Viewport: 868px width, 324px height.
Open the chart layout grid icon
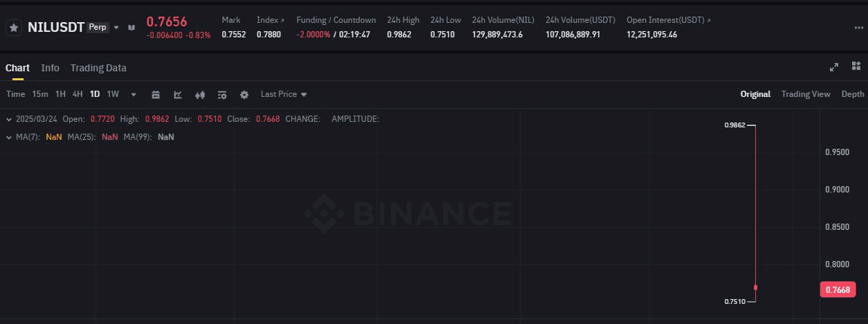[856, 66]
